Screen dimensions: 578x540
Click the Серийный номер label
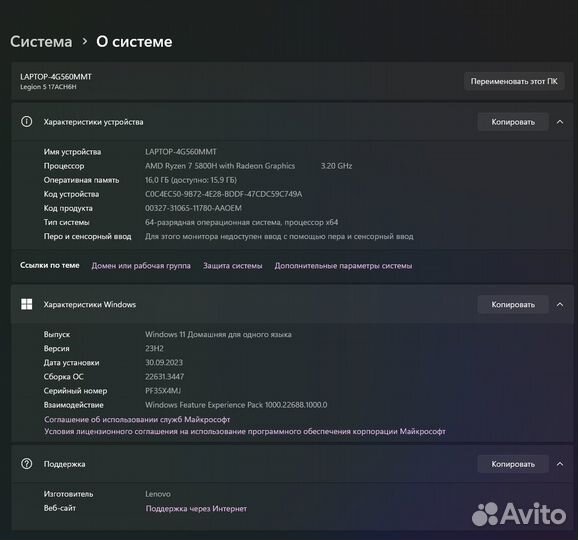76,391
